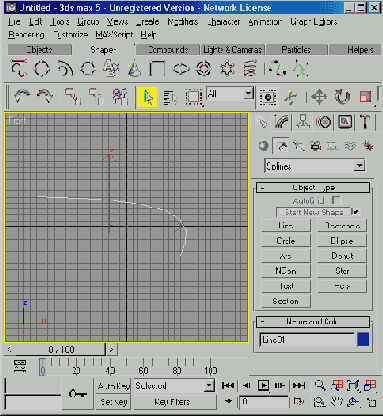The image size is (383, 416).
Task: Open the Modify command panel tab
Action: click(x=282, y=122)
